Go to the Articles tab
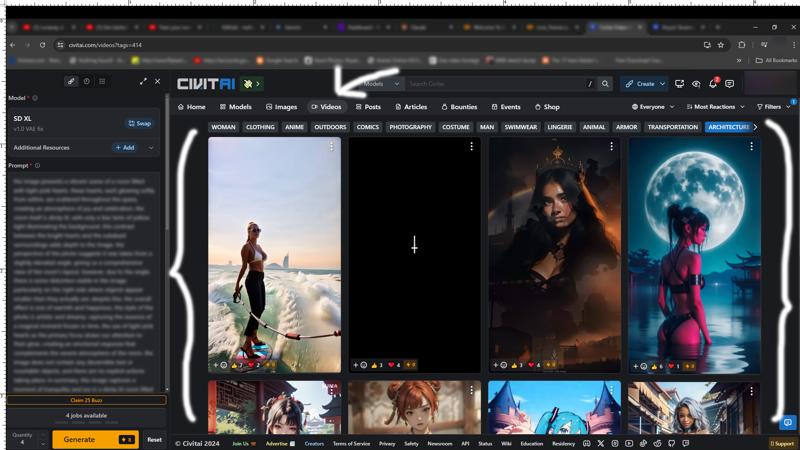The image size is (800, 450). [x=411, y=107]
